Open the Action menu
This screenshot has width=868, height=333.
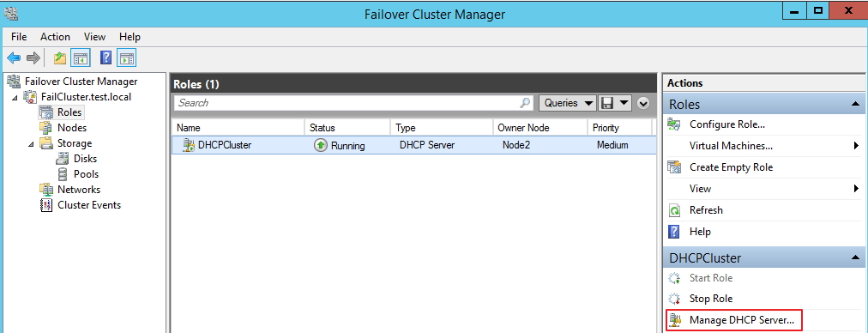[56, 37]
